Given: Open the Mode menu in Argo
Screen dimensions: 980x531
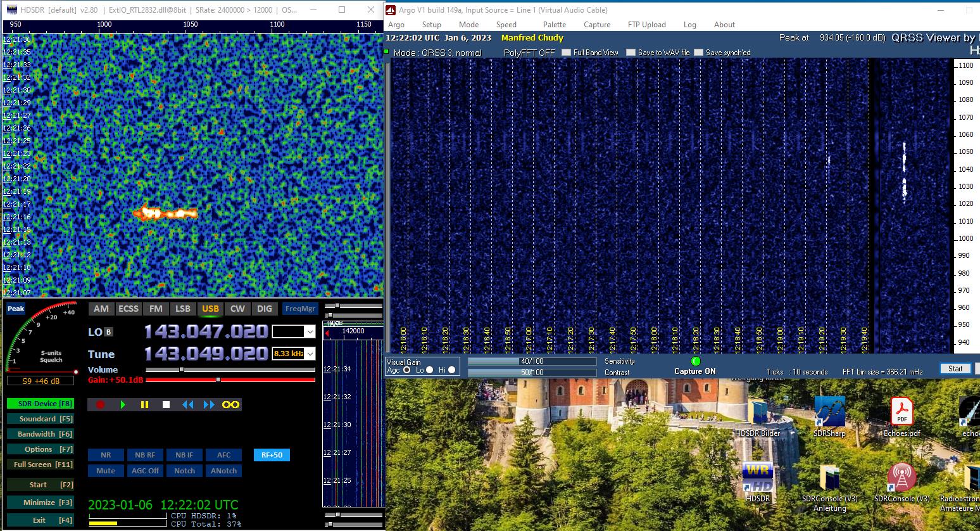Looking at the screenshot, I should [x=468, y=25].
